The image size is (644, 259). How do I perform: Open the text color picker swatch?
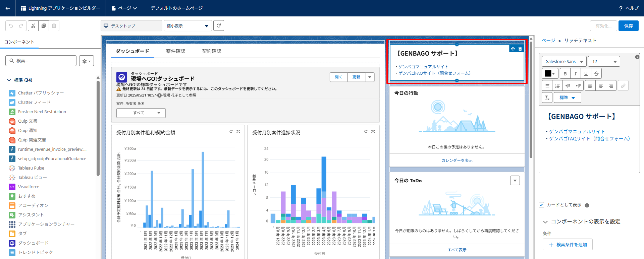(550, 74)
